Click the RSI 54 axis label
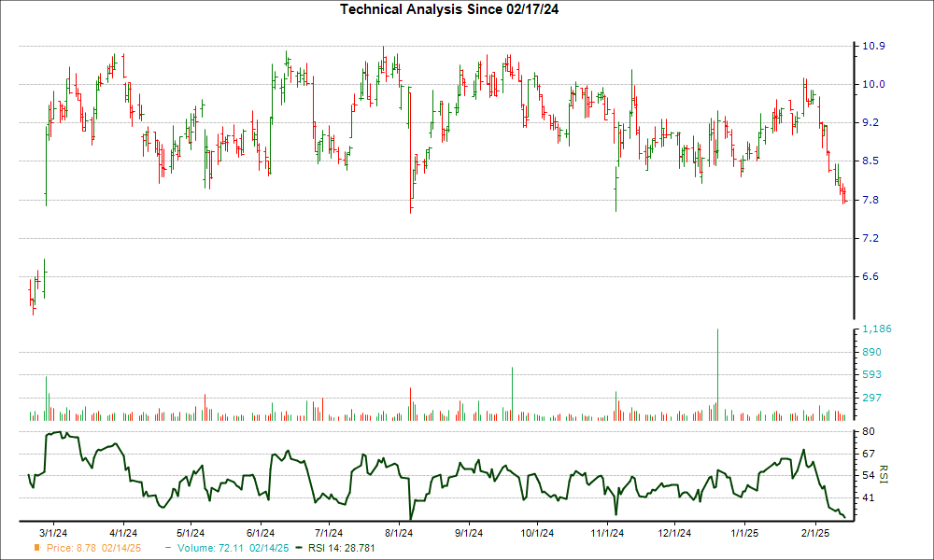934x560 pixels. tap(869, 475)
